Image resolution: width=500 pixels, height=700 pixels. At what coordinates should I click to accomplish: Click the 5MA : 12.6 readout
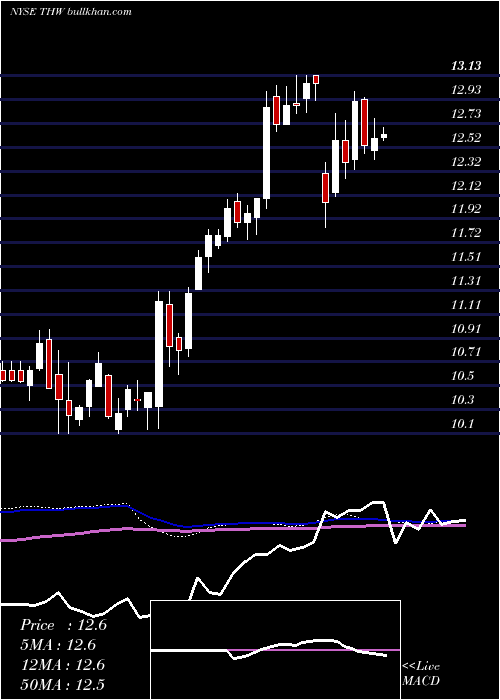(x=58, y=646)
